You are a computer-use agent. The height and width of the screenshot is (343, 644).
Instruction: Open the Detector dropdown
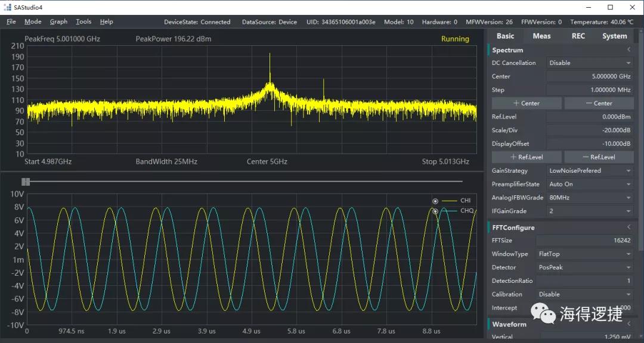(584, 267)
